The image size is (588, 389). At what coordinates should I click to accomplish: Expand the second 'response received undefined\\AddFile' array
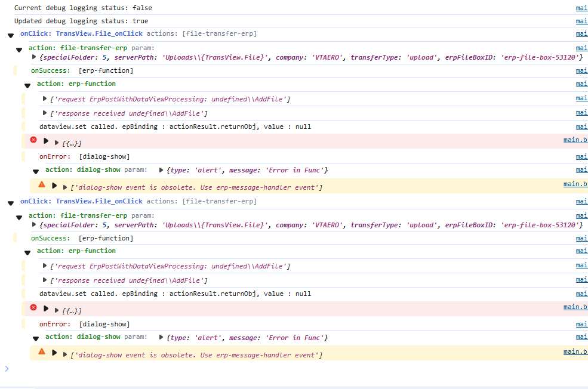[45, 280]
